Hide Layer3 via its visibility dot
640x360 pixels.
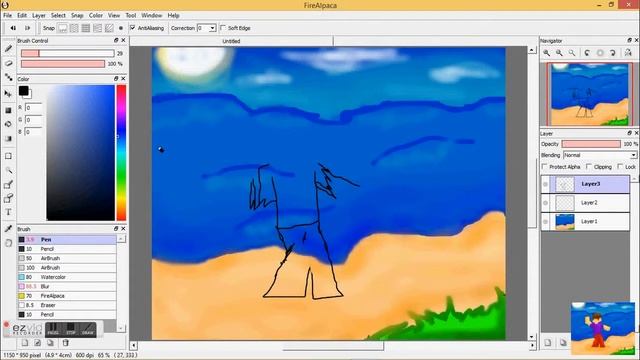coord(545,184)
